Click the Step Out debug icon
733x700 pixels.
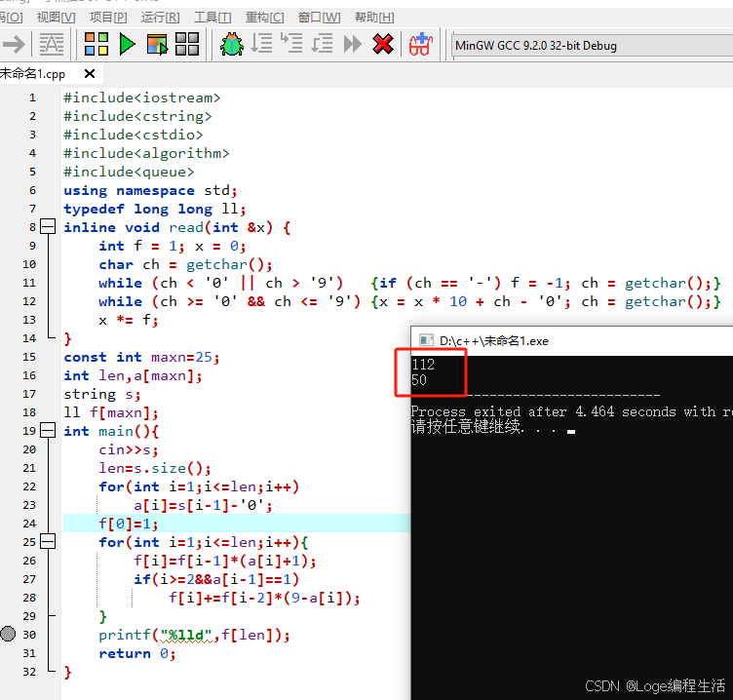(x=322, y=44)
